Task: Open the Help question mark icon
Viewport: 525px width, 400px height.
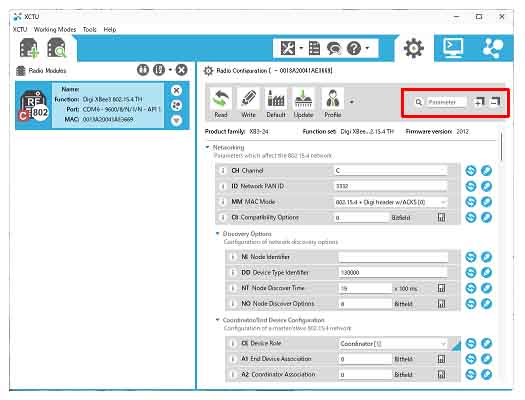Action: pos(354,49)
